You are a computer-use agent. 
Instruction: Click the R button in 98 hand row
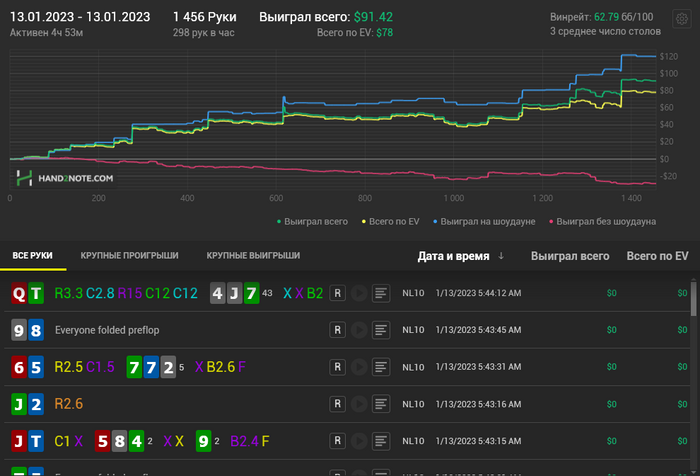pos(338,330)
